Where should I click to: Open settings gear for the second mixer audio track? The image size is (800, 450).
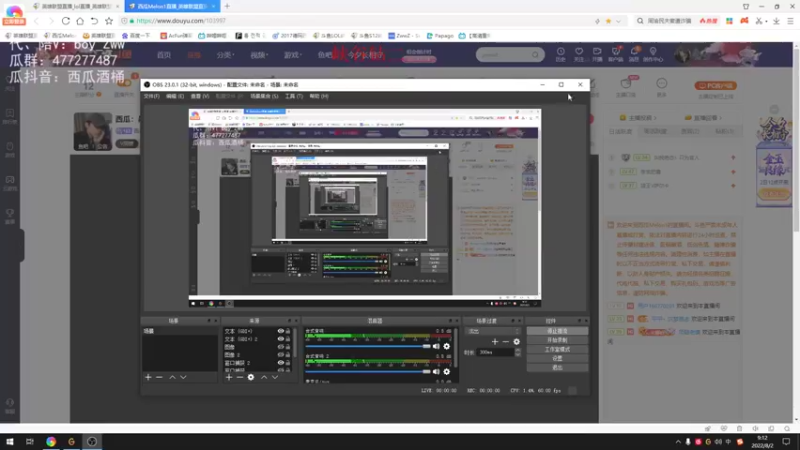coord(446,372)
